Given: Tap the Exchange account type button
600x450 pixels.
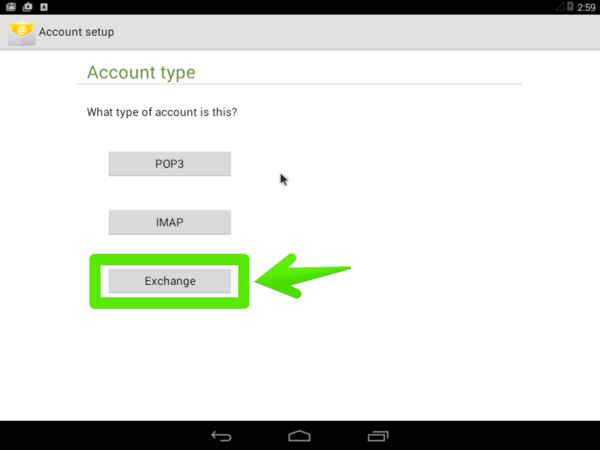Looking at the screenshot, I should (x=170, y=281).
